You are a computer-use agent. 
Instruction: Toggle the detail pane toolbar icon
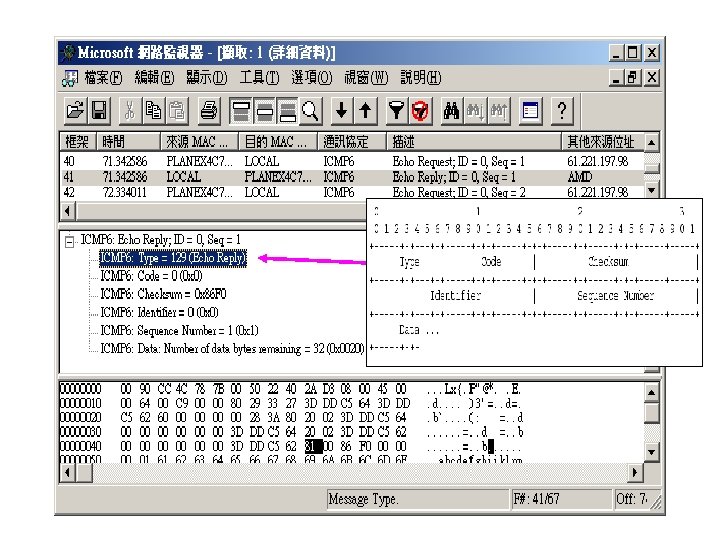(264, 111)
